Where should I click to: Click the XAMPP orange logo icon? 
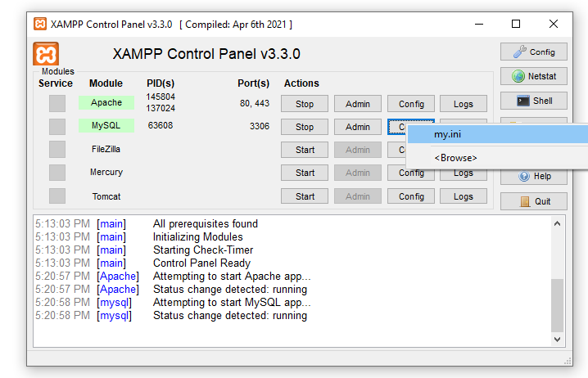[46, 54]
